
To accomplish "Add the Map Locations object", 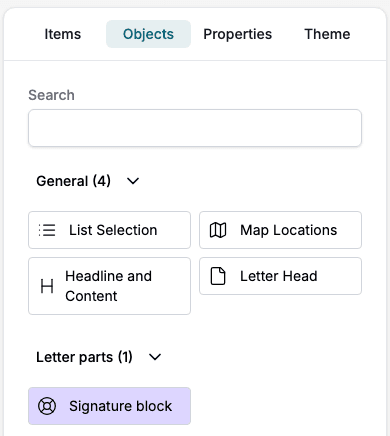I will click(x=280, y=230).
